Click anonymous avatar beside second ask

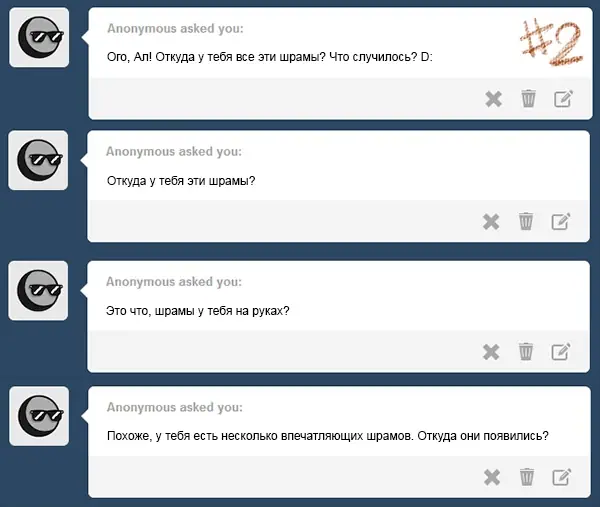(38, 160)
